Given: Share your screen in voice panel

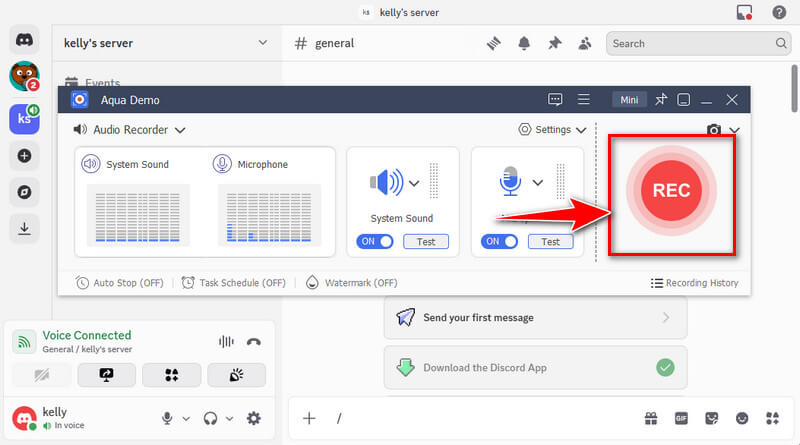Looking at the screenshot, I should 107,375.
